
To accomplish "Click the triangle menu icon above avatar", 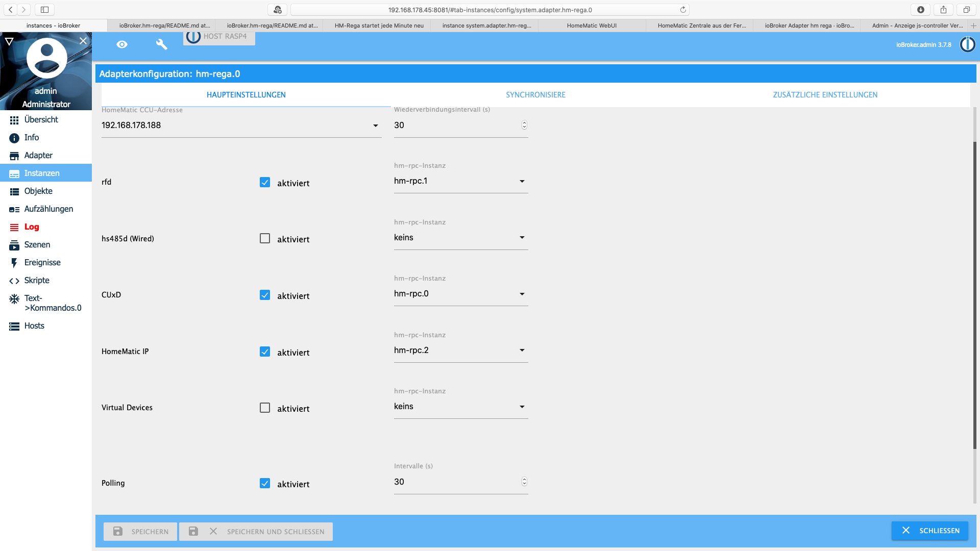I will coord(9,41).
